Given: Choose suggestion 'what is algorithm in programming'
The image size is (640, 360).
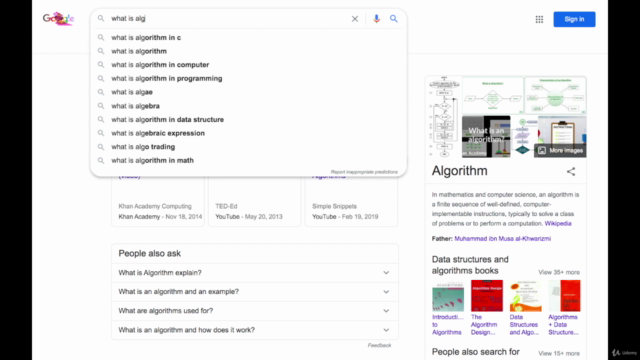Looking at the screenshot, I should click(249, 78).
